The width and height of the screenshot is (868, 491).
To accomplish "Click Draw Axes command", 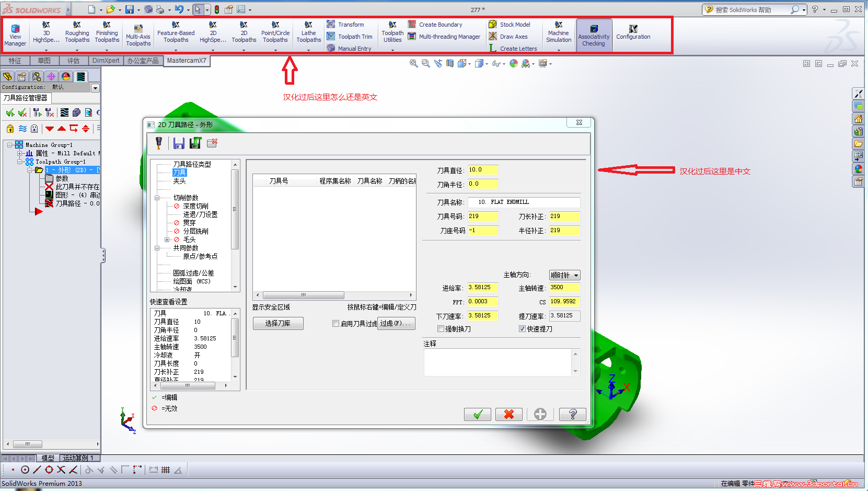I will (508, 37).
